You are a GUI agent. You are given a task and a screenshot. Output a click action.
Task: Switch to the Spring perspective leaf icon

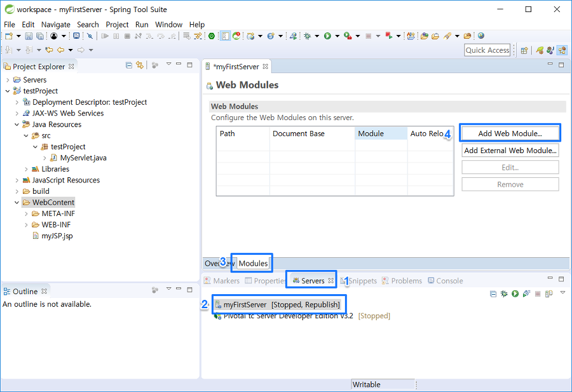coord(540,50)
